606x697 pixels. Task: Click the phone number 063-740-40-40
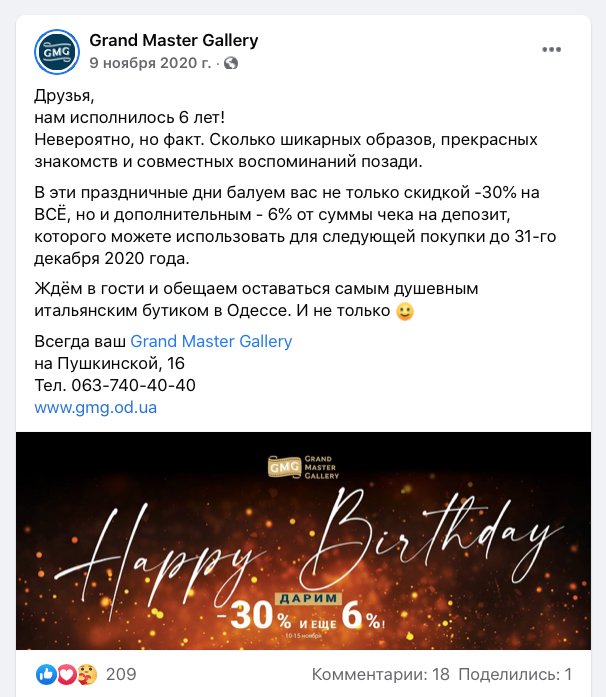pos(133,385)
